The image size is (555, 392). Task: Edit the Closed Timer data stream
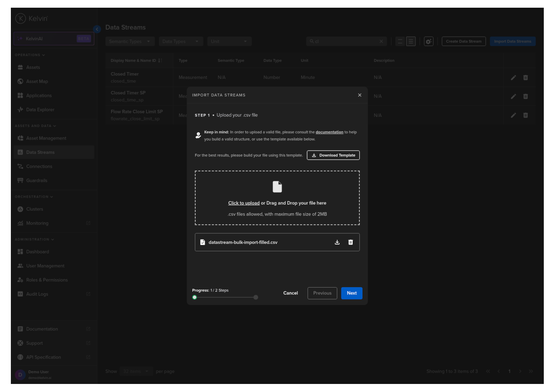(513, 78)
